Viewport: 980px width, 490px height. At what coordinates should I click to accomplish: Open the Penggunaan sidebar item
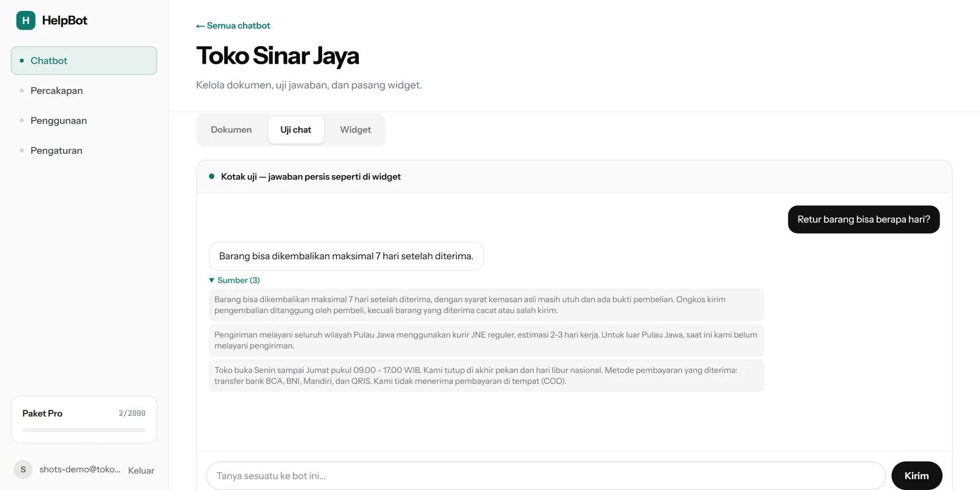pyautogui.click(x=84, y=121)
